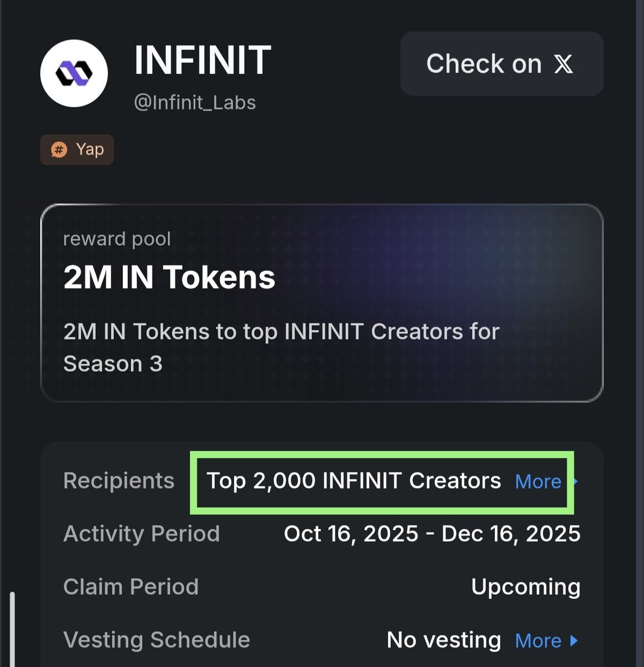Open the Check on X button

click(x=501, y=64)
